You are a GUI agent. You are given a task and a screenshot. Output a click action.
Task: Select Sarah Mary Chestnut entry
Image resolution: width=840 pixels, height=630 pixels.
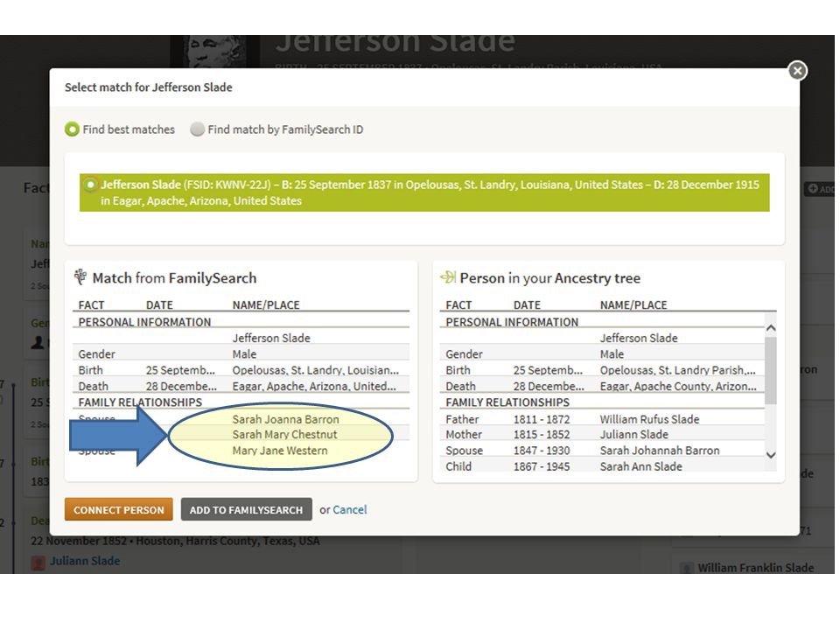coord(284,435)
